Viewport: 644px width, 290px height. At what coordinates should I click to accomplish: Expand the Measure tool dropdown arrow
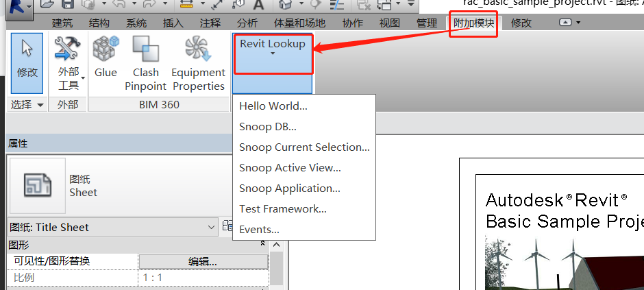pos(203,3)
